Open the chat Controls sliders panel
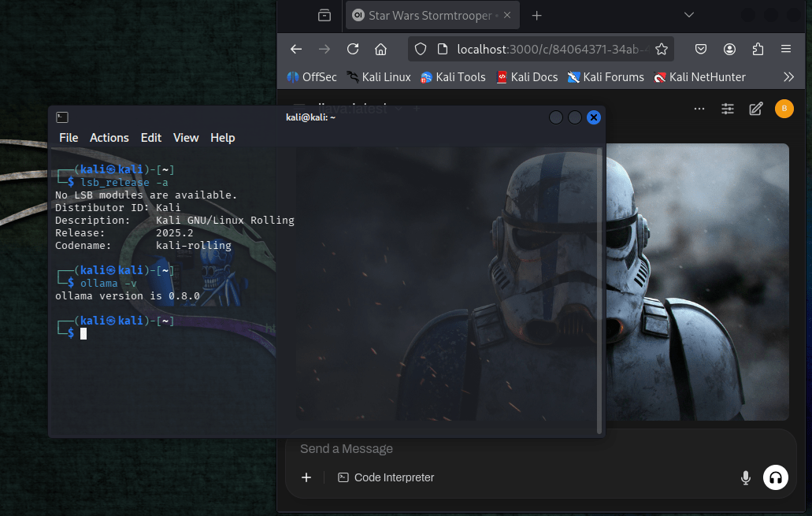 pos(728,109)
